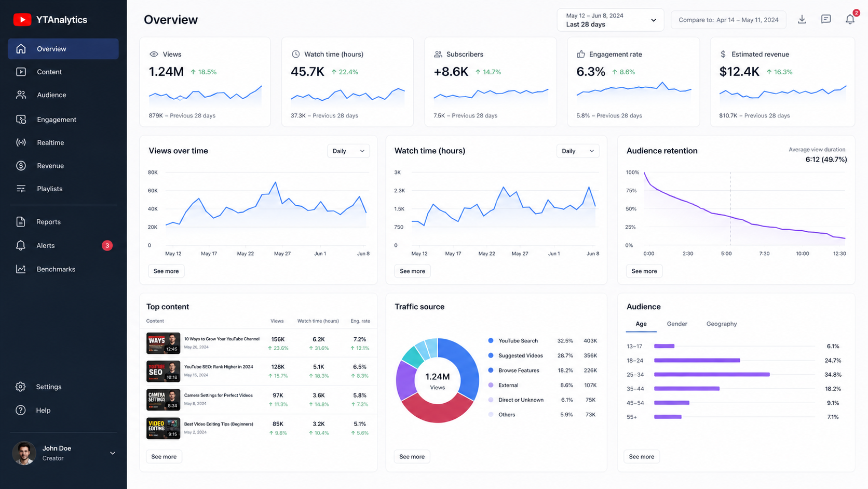The height and width of the screenshot is (489, 868).
Task: Open Revenue in the sidebar menu
Action: 63,166
